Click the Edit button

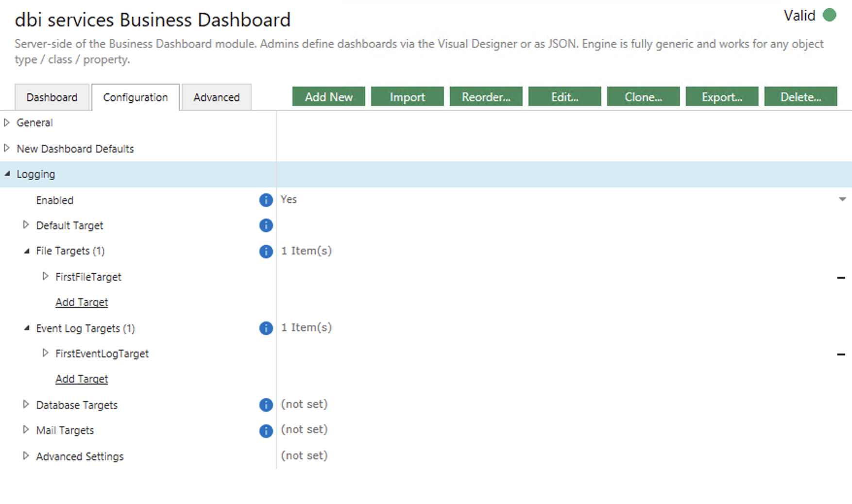[x=565, y=97]
